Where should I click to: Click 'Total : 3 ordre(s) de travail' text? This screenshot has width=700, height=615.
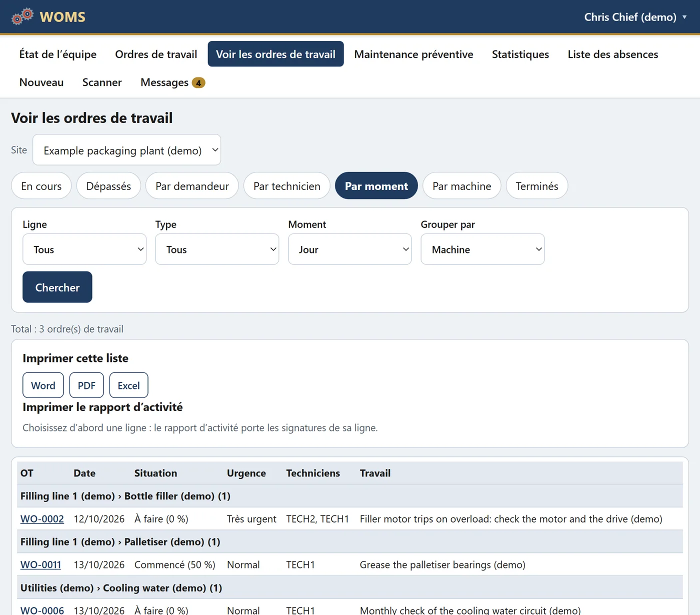tap(67, 329)
